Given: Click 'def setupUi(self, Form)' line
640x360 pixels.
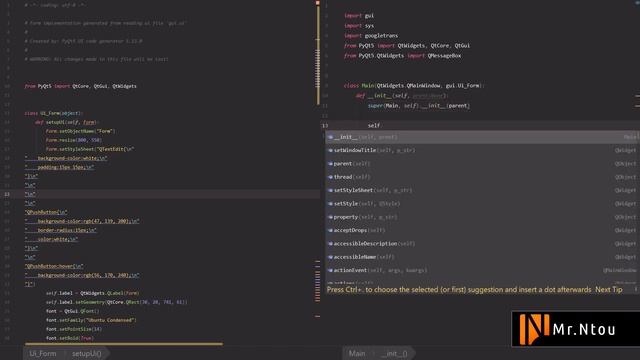Looking at the screenshot, I should tap(67, 122).
